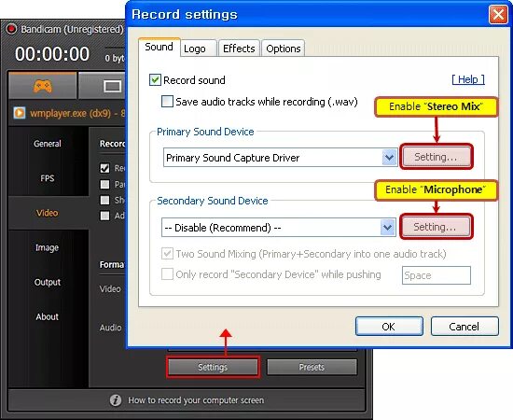513x420 pixels.
Task: Check Only record Secondary Device while pushing
Action: click(x=167, y=274)
